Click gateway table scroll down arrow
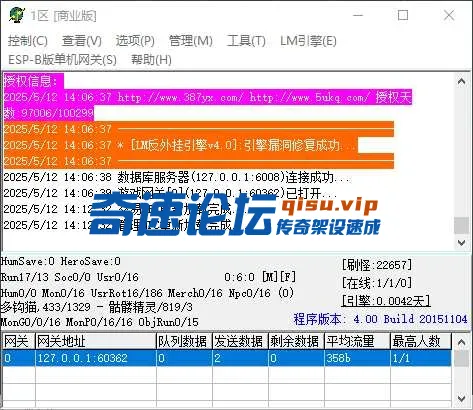This screenshot has height=410, width=473. coord(462,398)
